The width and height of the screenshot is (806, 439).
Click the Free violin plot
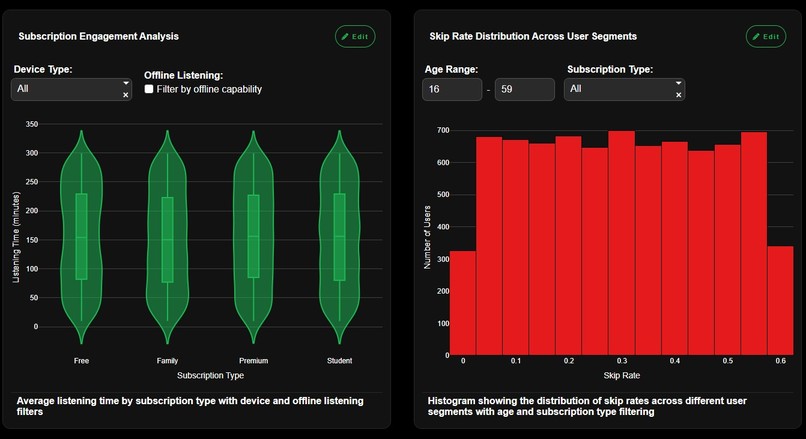click(x=81, y=236)
